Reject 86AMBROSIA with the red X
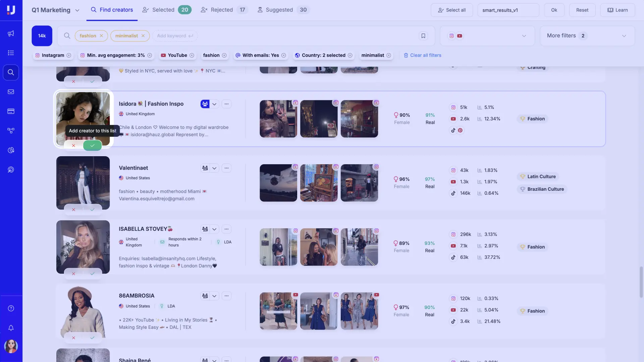 [x=73, y=338]
